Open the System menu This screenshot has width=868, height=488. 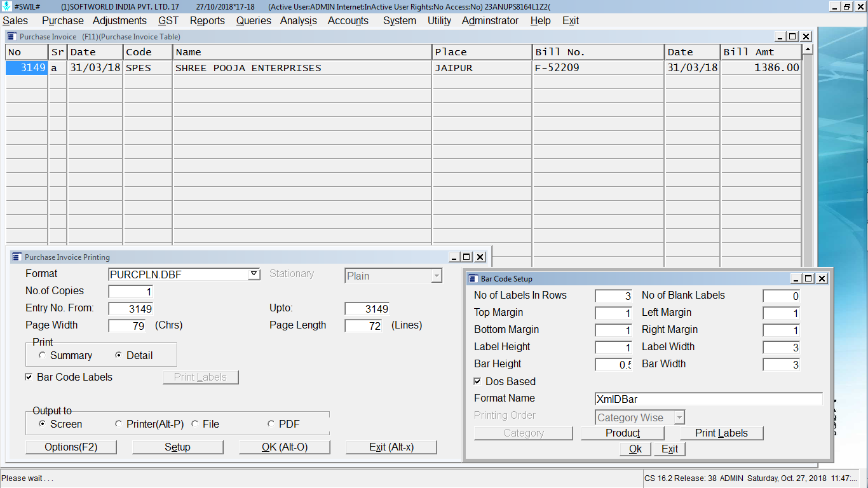400,20
